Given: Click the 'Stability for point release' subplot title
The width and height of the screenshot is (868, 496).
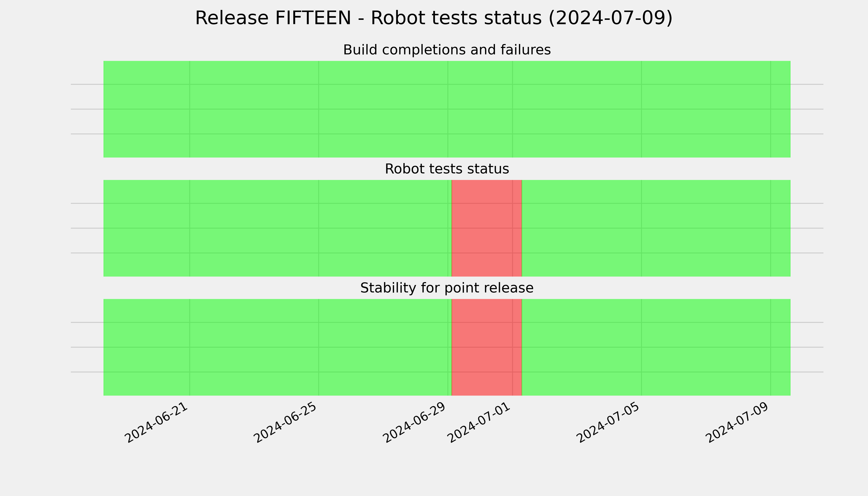Looking at the screenshot, I should [447, 288].
